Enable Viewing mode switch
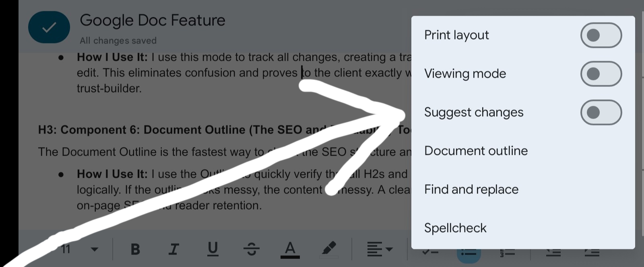The height and width of the screenshot is (267, 644). (x=601, y=74)
